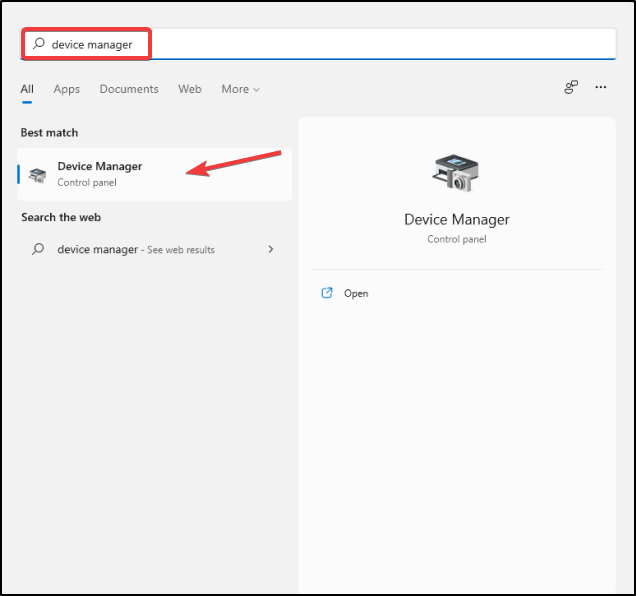636x596 pixels.
Task: Click the 'Best match' heading
Action: tap(49, 133)
